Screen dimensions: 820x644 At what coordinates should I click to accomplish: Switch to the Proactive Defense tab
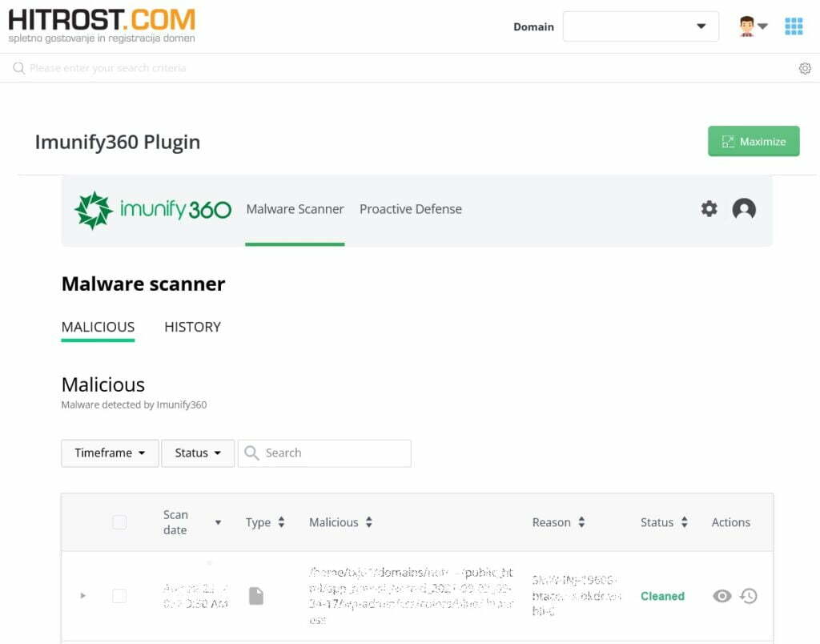[410, 209]
